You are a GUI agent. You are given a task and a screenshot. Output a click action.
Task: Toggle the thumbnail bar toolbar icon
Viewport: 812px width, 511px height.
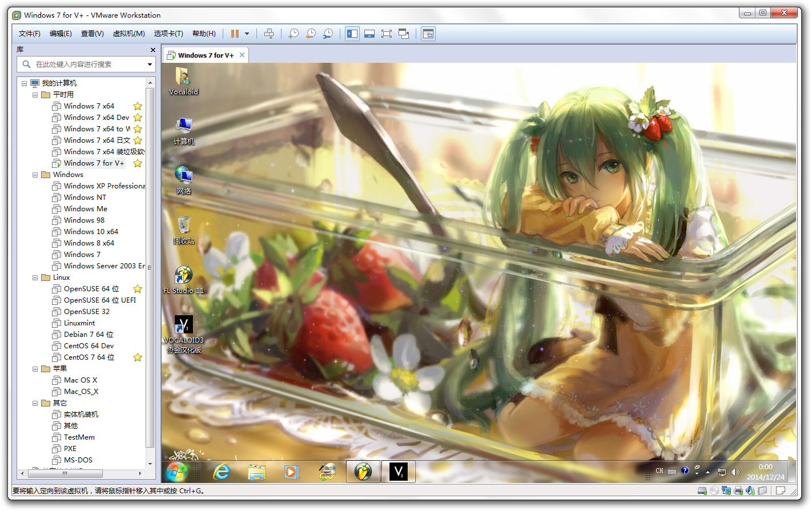[369, 34]
